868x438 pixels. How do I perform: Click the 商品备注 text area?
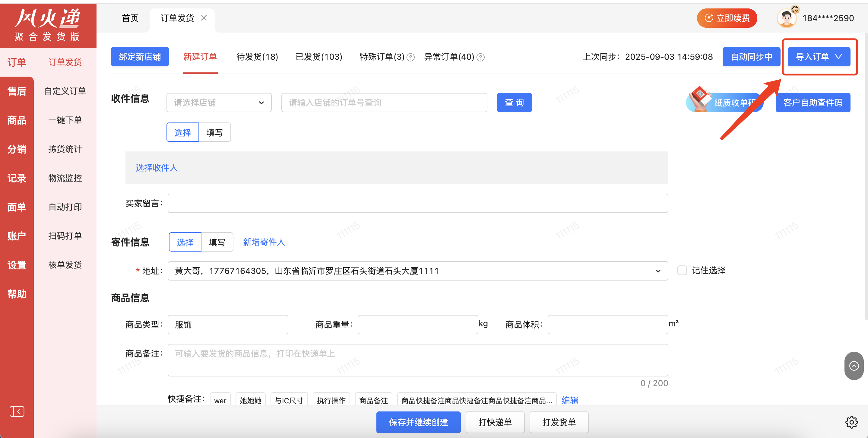coord(418,360)
